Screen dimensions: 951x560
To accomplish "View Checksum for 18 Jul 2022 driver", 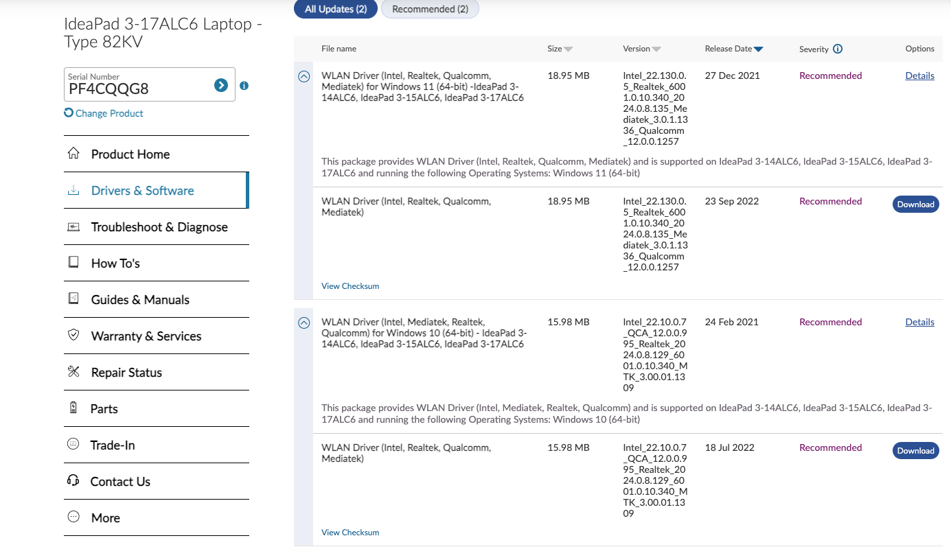I will 350,532.
